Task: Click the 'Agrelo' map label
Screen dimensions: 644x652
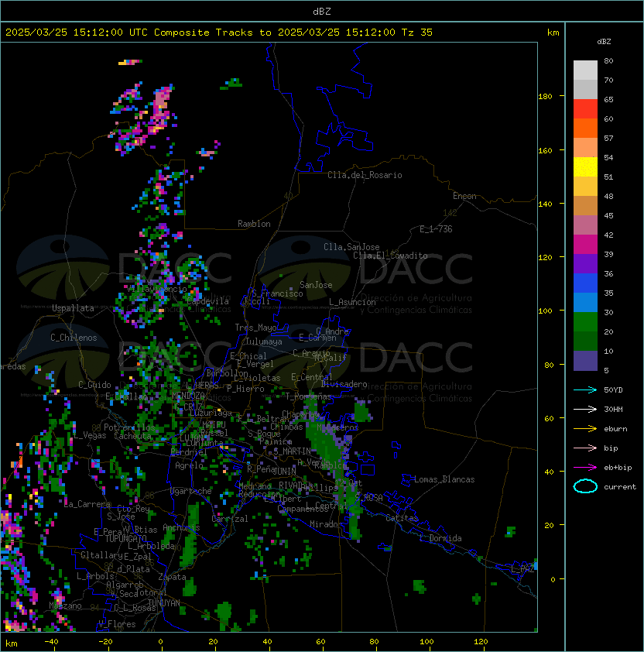Action: pos(189,465)
